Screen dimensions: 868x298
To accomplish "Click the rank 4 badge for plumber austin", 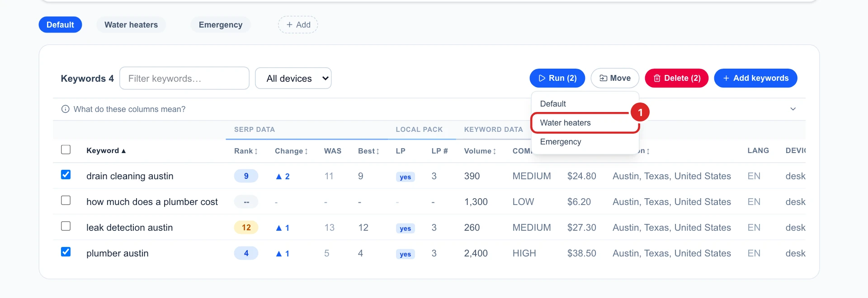I will (246, 253).
